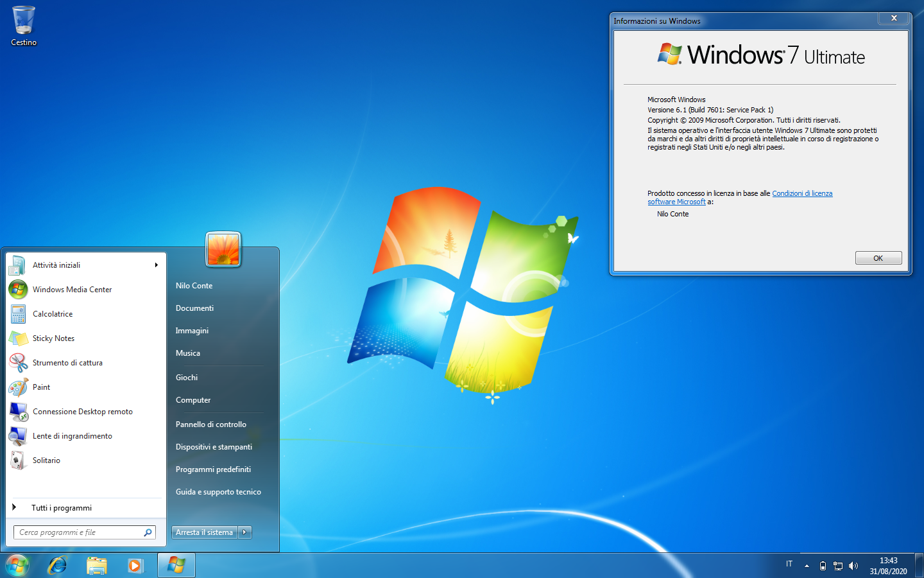This screenshot has height=578, width=924.
Task: Click Arresta il sistema button
Action: [205, 532]
